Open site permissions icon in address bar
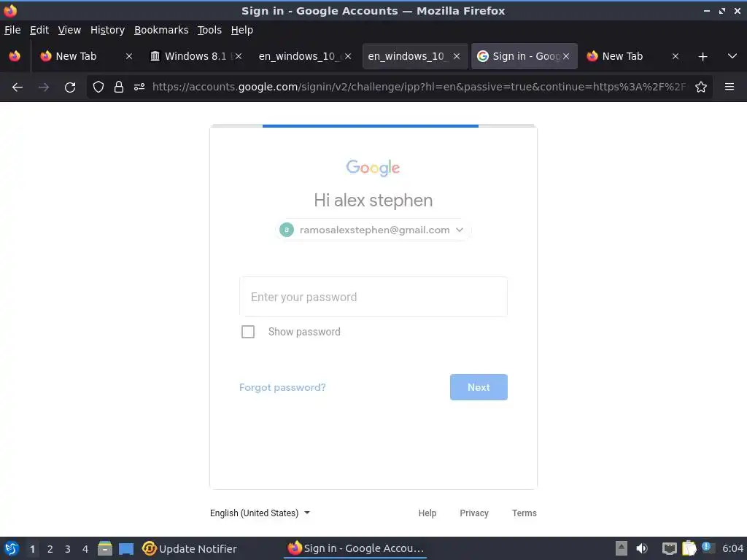 [x=139, y=87]
